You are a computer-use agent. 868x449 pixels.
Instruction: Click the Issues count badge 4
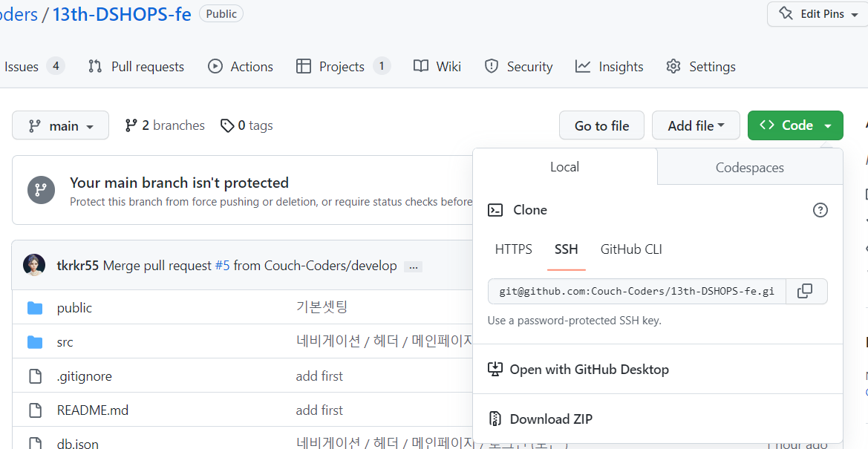56,67
